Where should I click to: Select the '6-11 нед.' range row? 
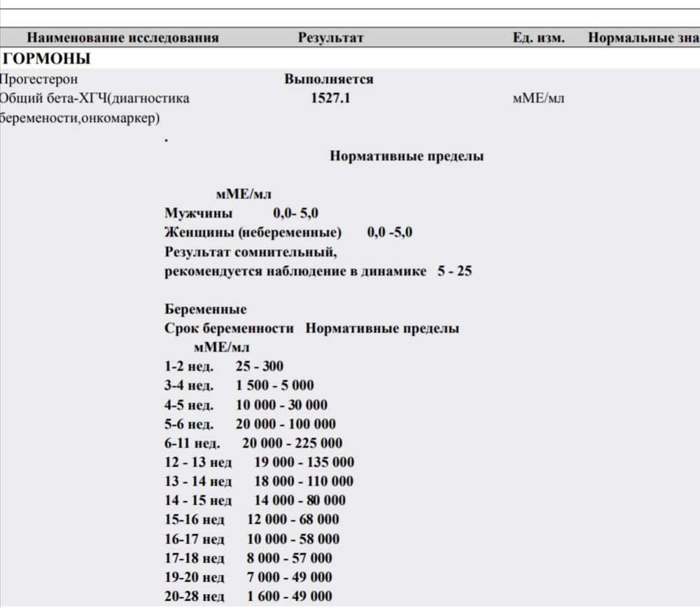pyautogui.click(x=253, y=443)
